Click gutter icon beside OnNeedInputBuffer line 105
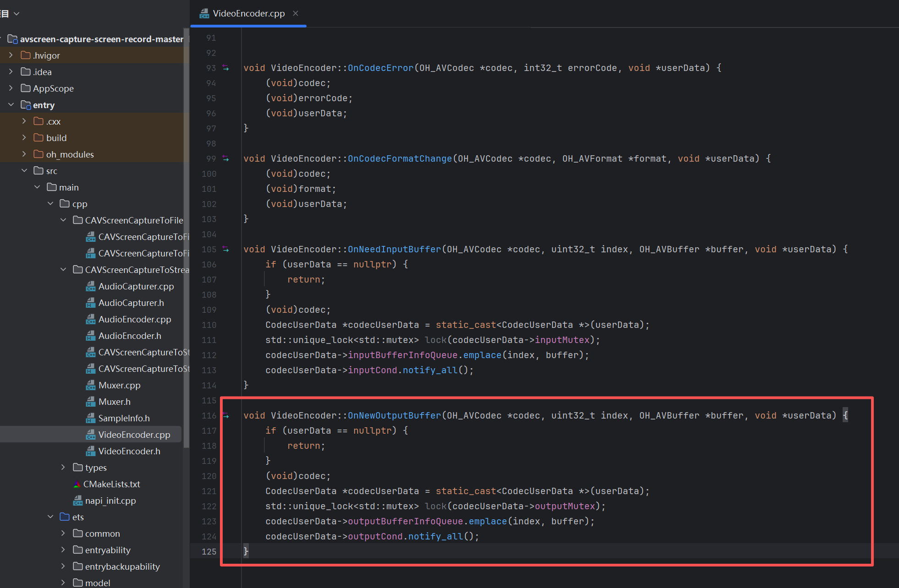The height and width of the screenshot is (588, 899). (x=225, y=249)
